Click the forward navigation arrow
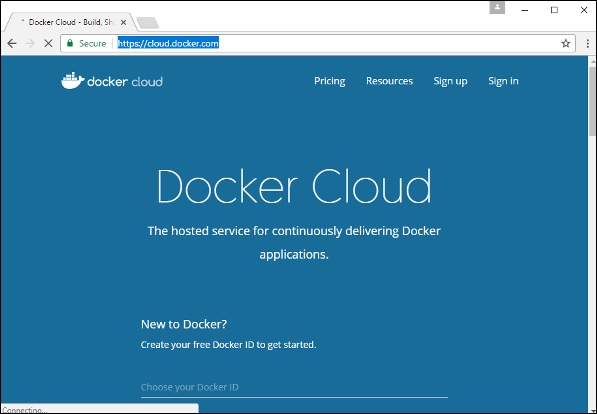This screenshot has height=414, width=597. point(30,43)
